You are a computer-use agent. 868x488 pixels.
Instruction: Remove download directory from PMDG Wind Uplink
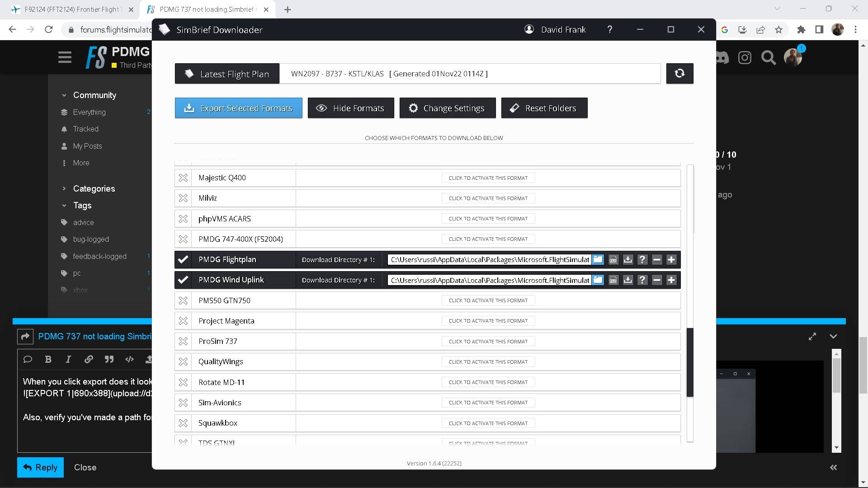(657, 280)
